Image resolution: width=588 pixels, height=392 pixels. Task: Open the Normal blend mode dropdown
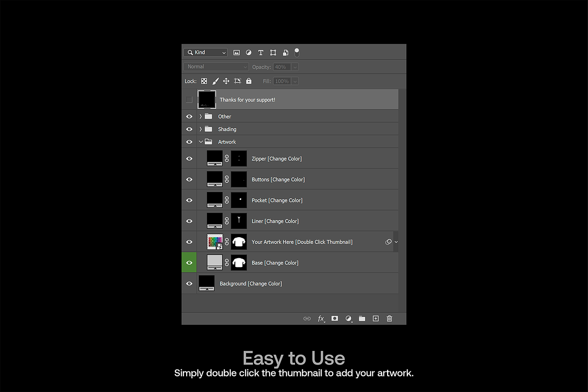click(x=216, y=67)
